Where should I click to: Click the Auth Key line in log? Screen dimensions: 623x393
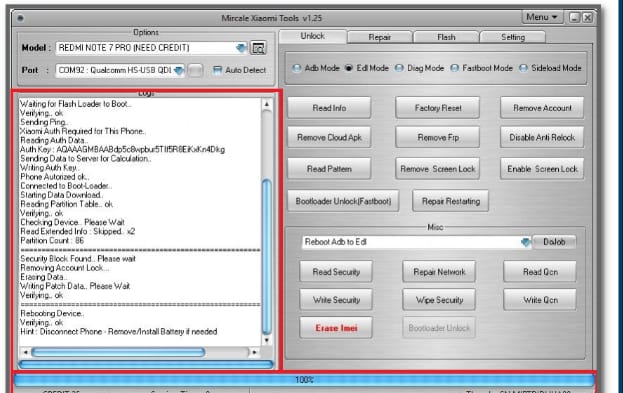coord(122,149)
